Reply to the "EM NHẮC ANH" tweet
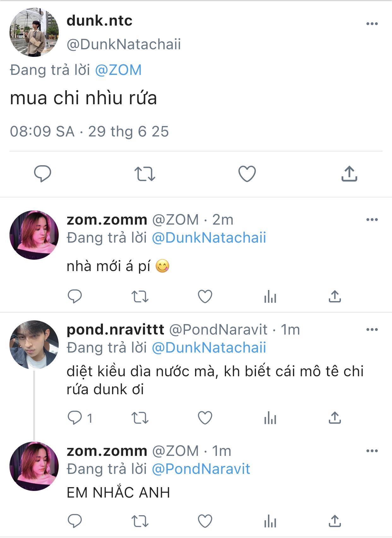The width and height of the screenshot is (392, 538). [x=75, y=521]
